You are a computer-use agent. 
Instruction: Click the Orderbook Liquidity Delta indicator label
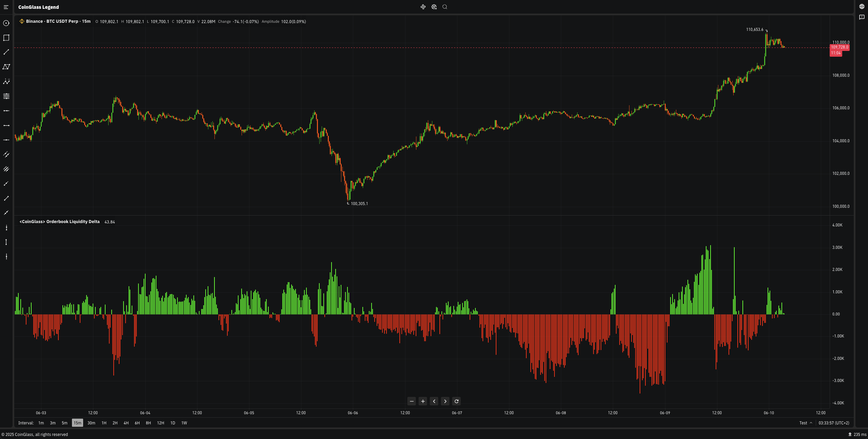(59, 222)
